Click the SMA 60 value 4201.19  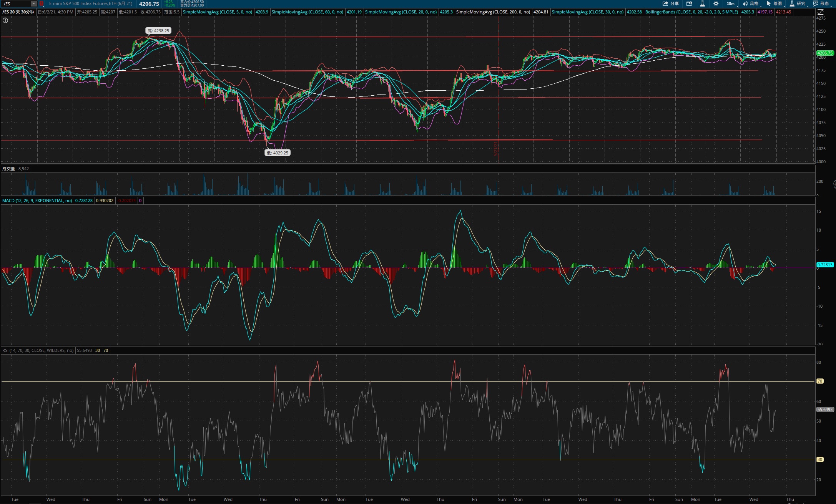click(x=354, y=12)
